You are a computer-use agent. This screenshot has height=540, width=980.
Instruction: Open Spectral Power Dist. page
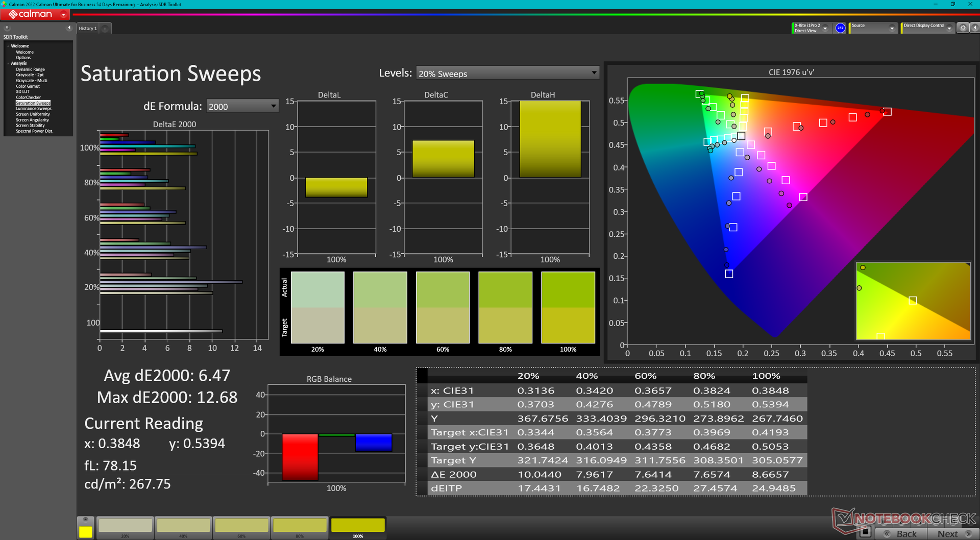point(34,131)
